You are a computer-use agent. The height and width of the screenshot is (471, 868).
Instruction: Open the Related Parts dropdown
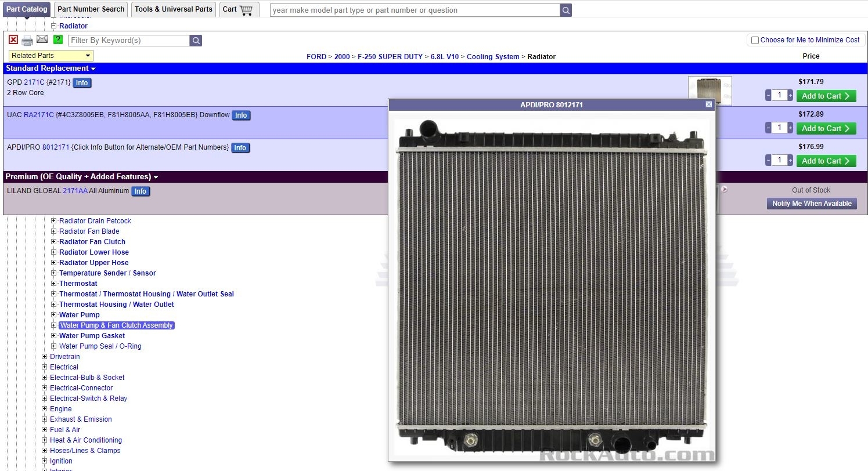point(51,56)
